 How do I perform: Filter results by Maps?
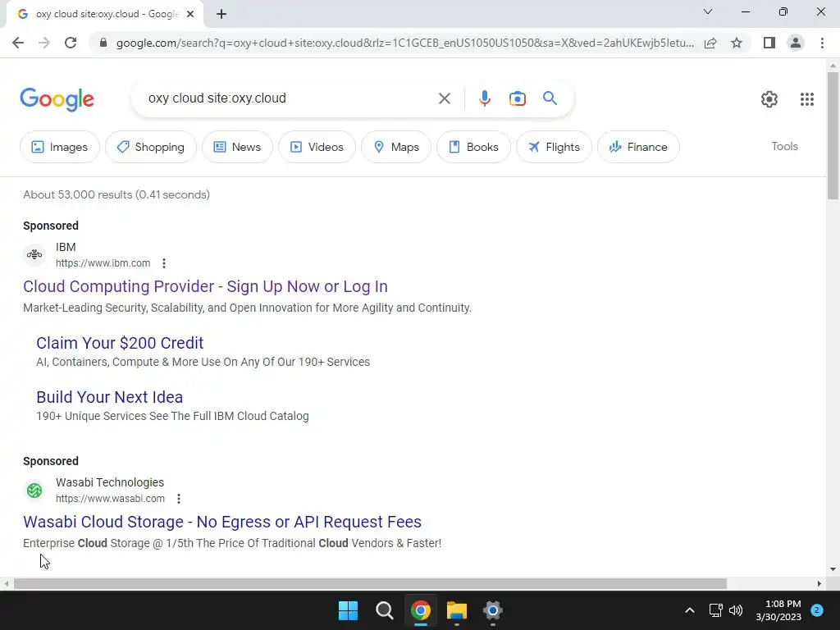click(396, 147)
